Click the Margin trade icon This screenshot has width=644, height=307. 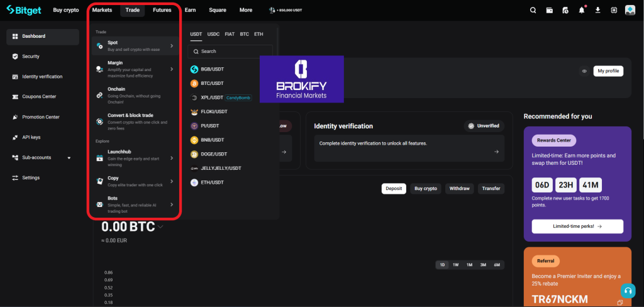pos(99,69)
